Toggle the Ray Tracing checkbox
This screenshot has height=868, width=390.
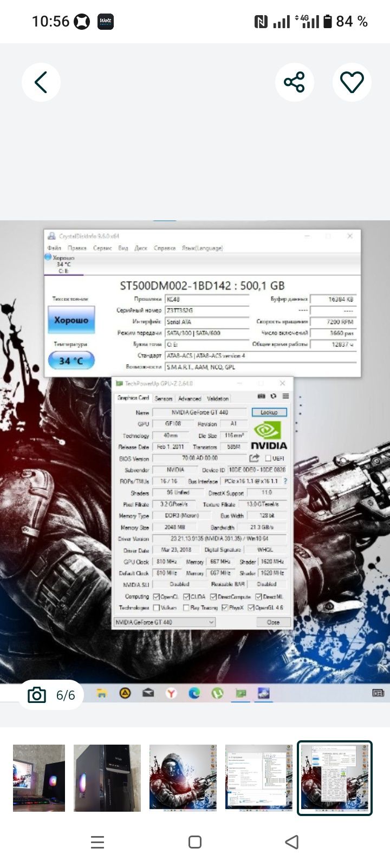[186, 608]
